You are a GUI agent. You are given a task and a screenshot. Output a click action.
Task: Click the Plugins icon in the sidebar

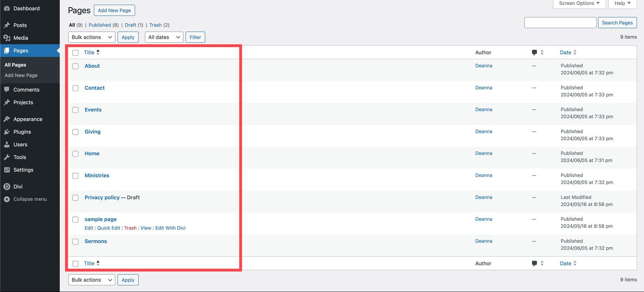(7, 132)
